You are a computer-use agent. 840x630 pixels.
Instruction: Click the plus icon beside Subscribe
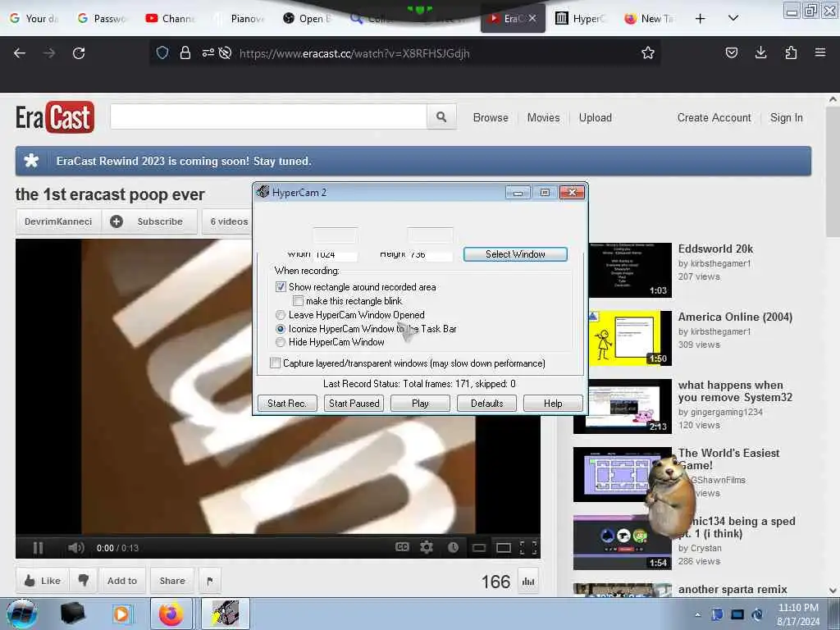pos(116,221)
